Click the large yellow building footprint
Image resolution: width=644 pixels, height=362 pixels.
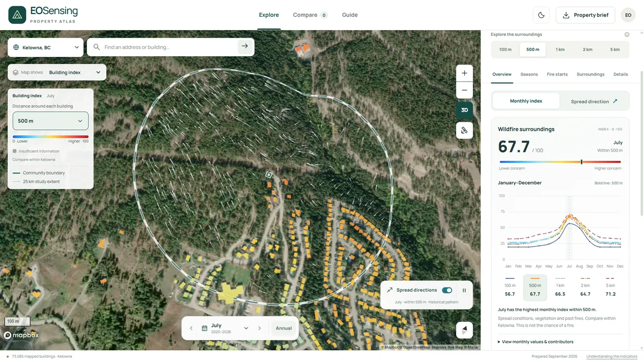(x=231, y=293)
